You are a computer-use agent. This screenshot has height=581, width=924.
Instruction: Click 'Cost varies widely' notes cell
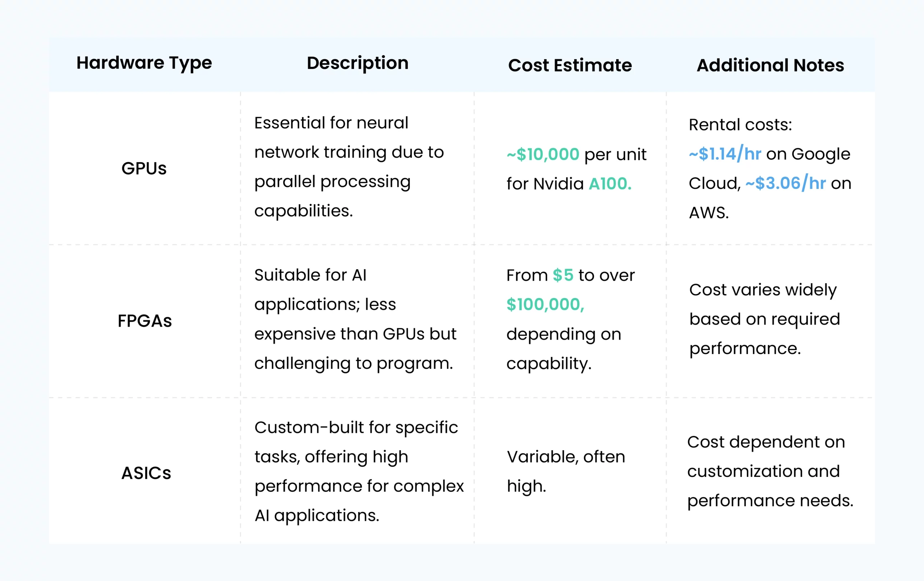765,319
